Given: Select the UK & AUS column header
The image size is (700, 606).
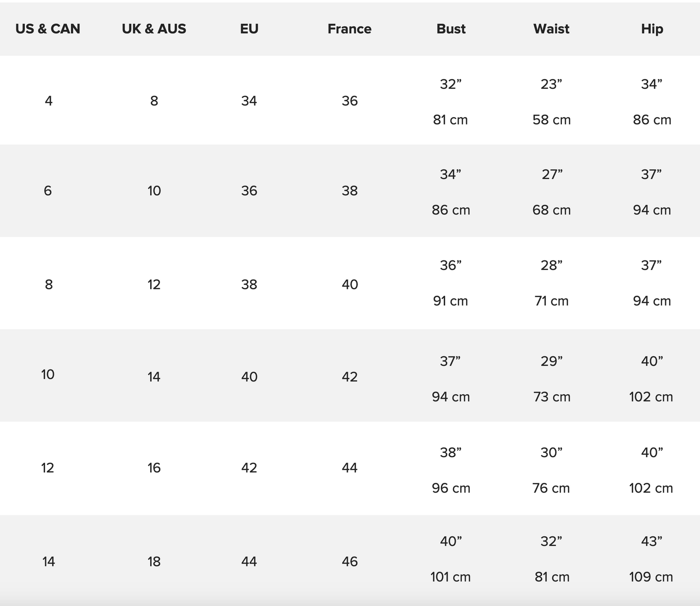Looking at the screenshot, I should tap(154, 29).
